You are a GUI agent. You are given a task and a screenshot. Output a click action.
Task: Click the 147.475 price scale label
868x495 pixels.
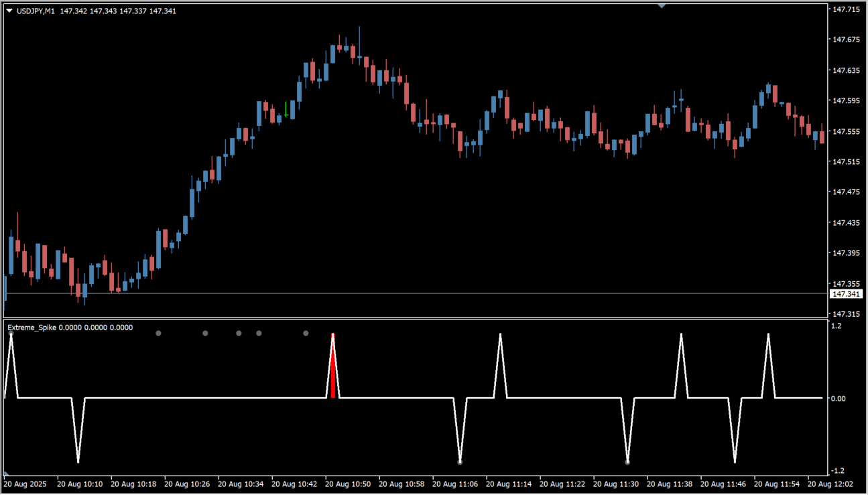pos(846,193)
